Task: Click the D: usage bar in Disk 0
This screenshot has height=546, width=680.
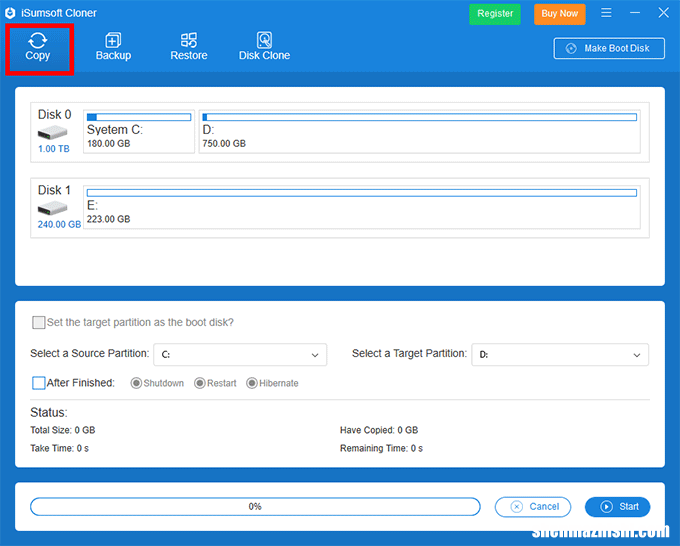Action: [x=419, y=117]
